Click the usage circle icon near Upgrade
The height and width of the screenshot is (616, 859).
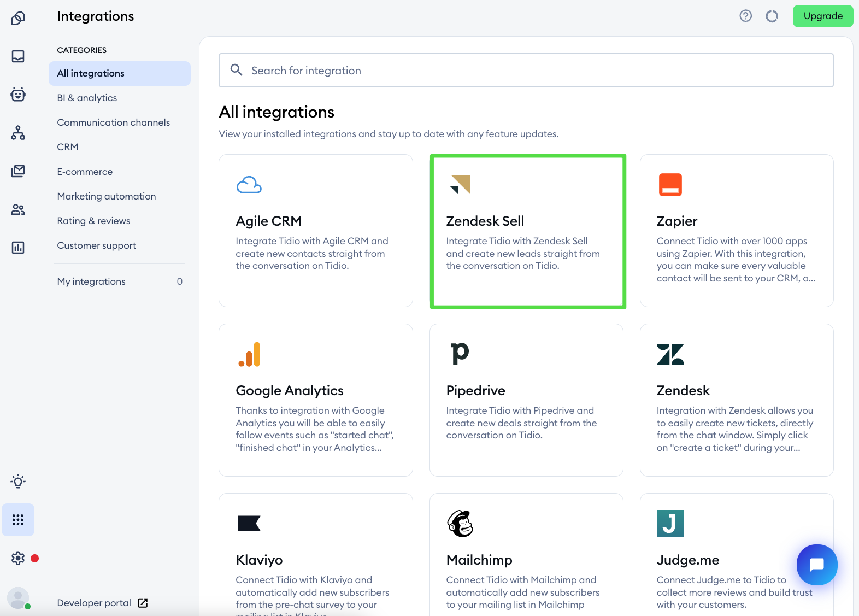(x=772, y=16)
